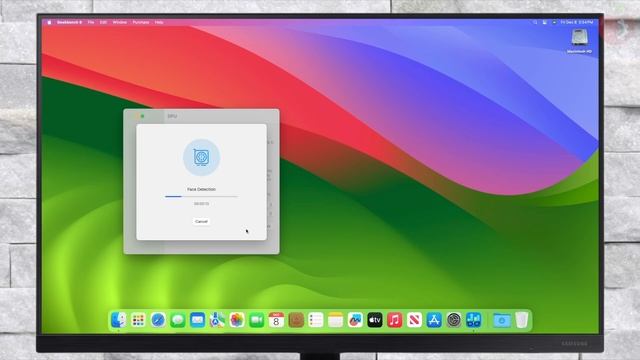Open System Settings from the Dock
This screenshot has height=360, width=640.
(454, 320)
